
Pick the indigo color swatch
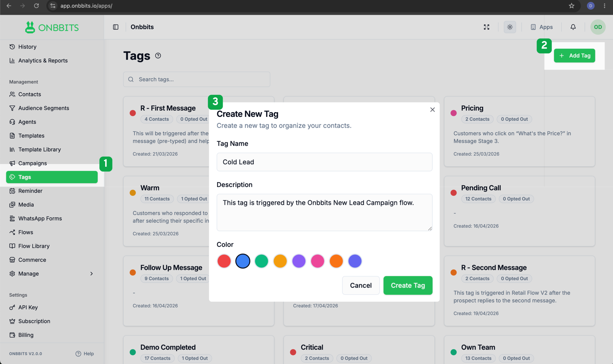click(x=355, y=261)
